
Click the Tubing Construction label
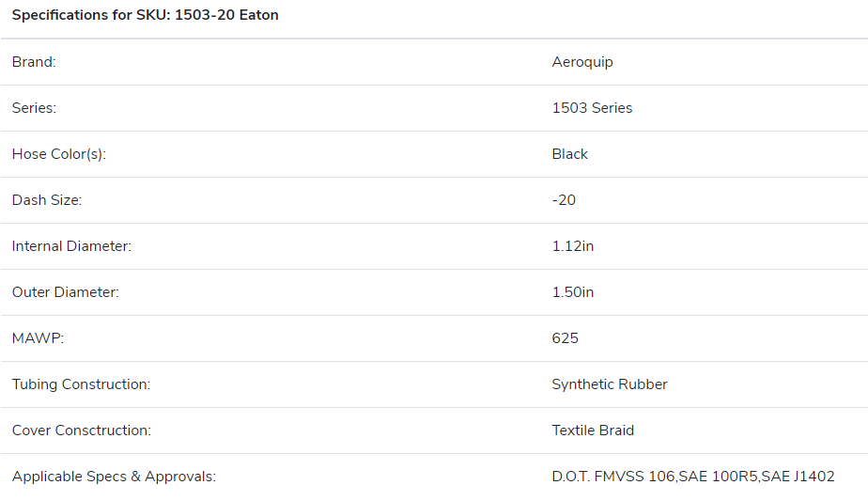tap(81, 384)
